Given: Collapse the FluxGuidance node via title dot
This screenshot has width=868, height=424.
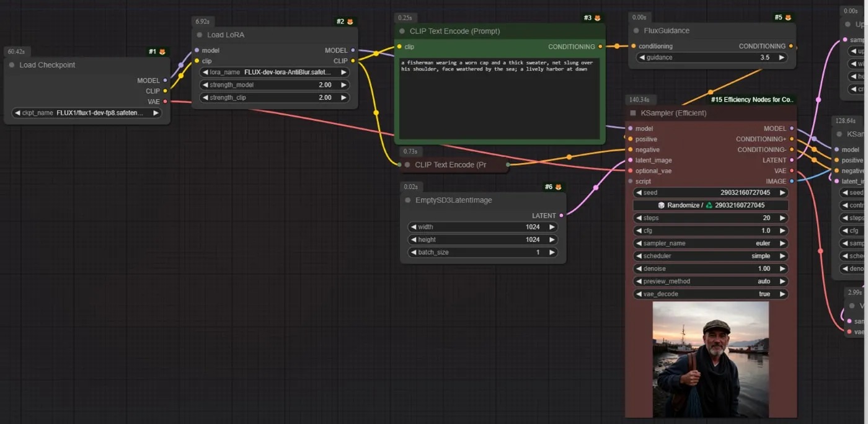Looking at the screenshot, I should [x=636, y=30].
